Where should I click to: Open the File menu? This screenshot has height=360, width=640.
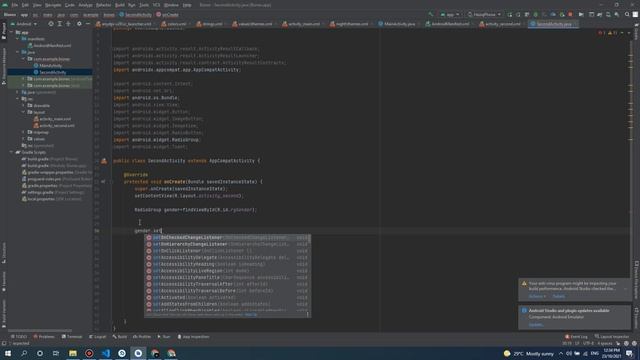coord(15,5)
